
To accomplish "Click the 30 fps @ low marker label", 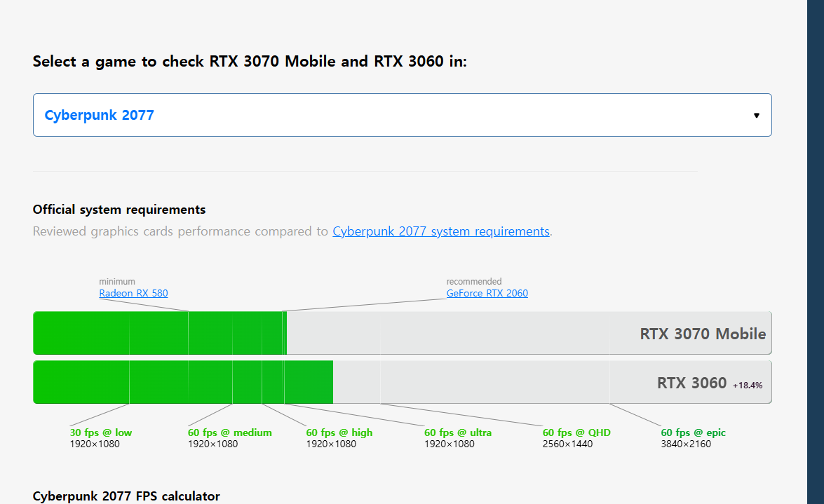I will pos(100,433).
